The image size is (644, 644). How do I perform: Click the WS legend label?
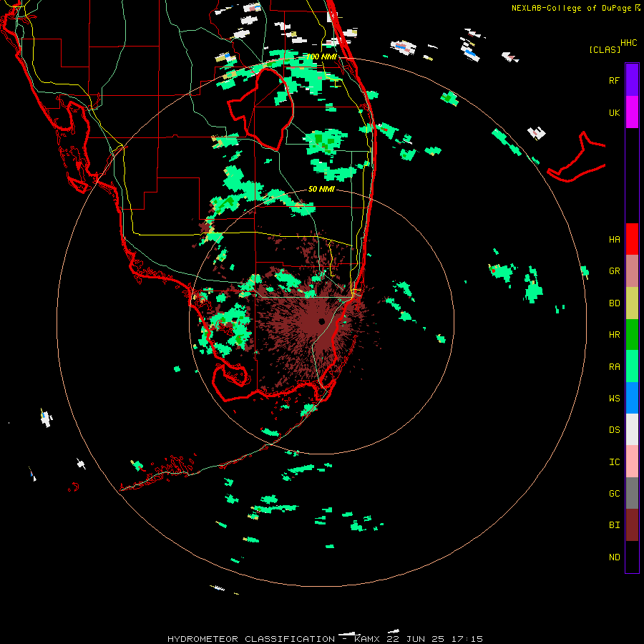click(614, 398)
